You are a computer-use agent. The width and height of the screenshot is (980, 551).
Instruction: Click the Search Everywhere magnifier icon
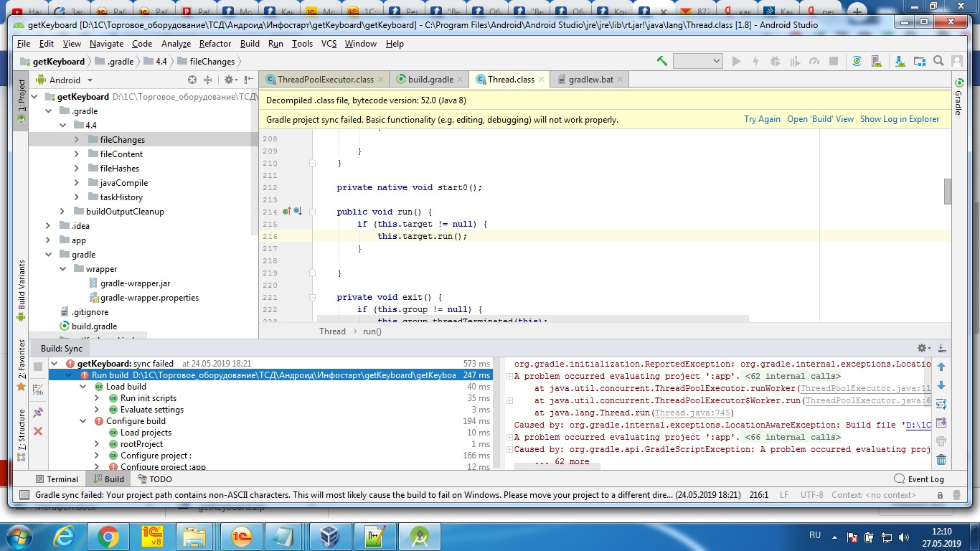click(x=938, y=61)
